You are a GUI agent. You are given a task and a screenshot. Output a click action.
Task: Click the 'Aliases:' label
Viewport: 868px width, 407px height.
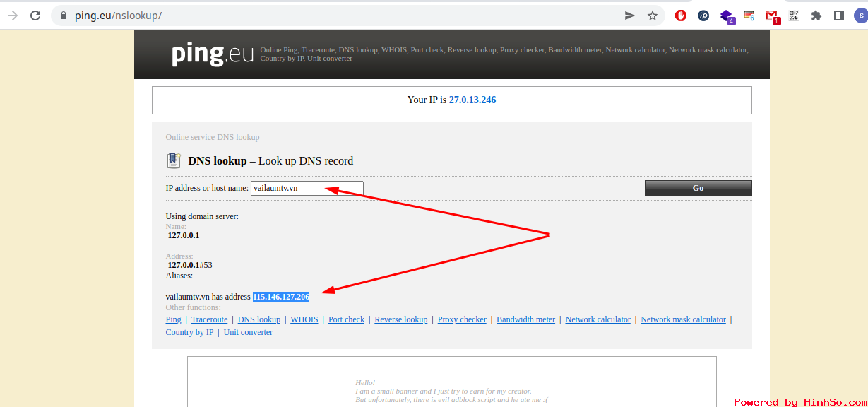(x=179, y=276)
